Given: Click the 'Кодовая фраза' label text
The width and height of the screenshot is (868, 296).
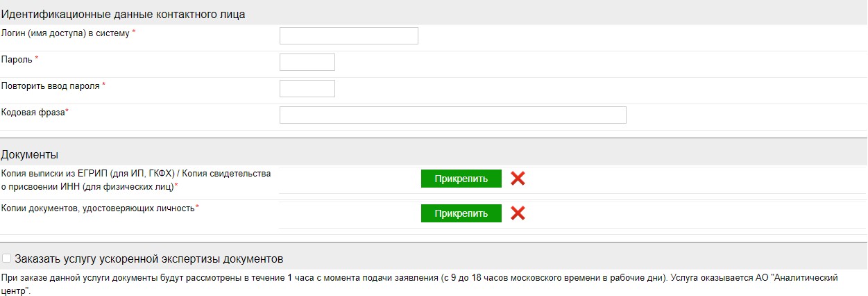Looking at the screenshot, I should [33, 112].
